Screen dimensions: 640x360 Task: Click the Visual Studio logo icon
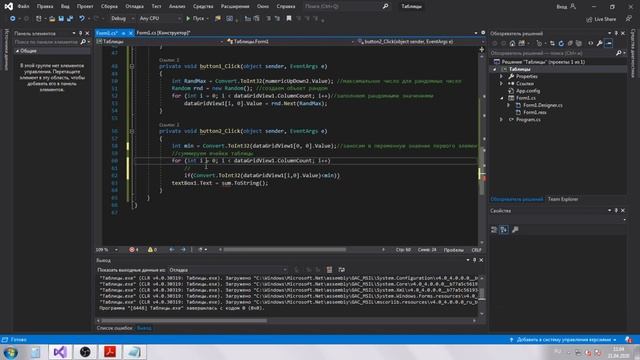coord(8,6)
